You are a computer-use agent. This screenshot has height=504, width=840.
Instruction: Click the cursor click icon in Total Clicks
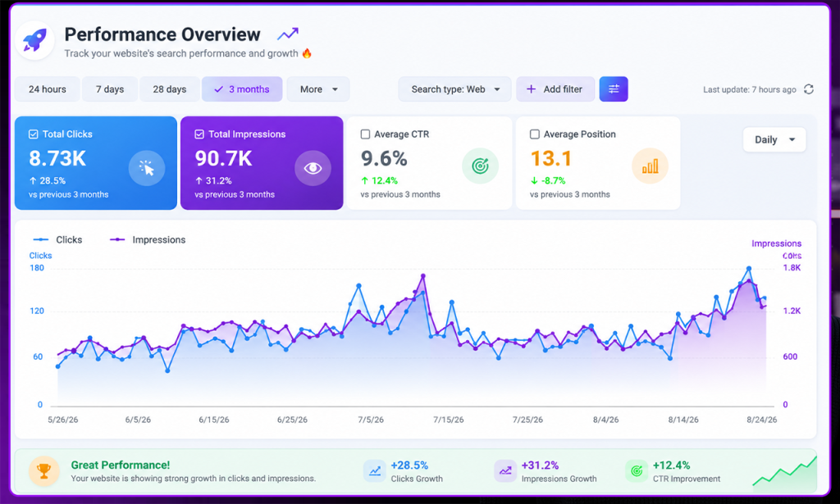coord(147,168)
